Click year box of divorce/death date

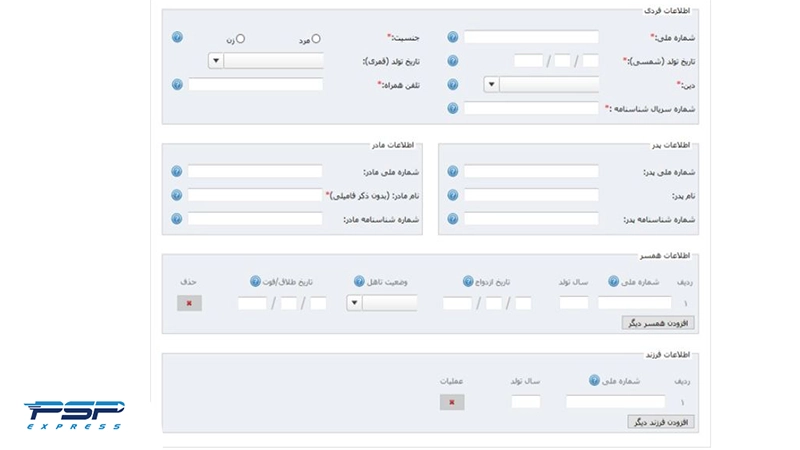[252, 303]
